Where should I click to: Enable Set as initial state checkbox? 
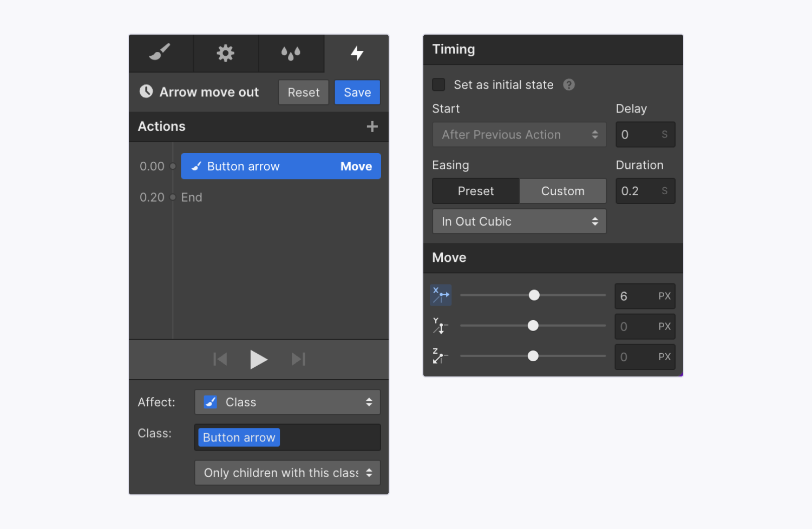(438, 84)
